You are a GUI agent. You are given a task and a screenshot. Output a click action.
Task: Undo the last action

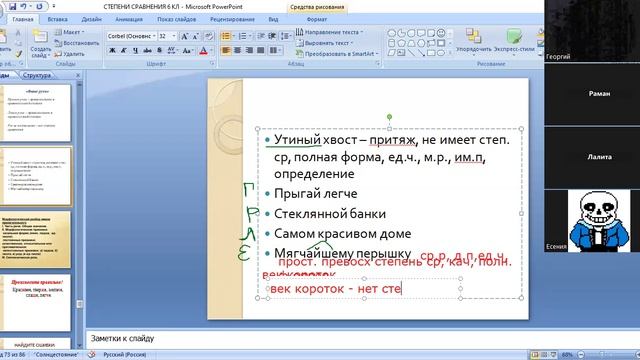pos(24,7)
